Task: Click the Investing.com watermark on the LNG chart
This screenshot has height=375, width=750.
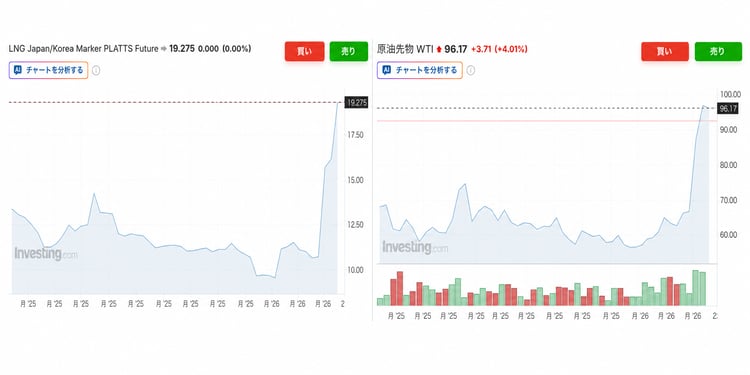Action: (x=46, y=254)
